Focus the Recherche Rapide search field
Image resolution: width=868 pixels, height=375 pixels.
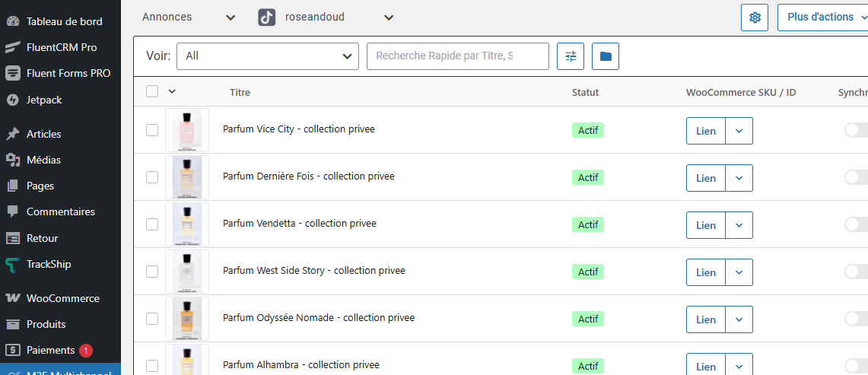tap(457, 56)
